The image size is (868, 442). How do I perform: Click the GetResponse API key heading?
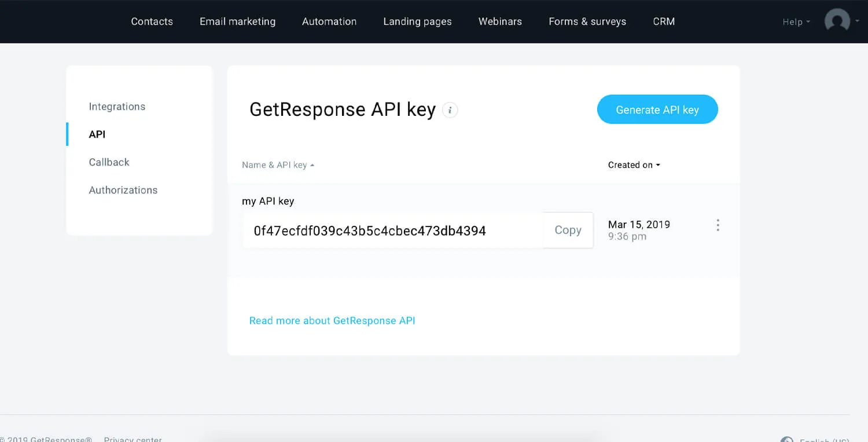[343, 109]
